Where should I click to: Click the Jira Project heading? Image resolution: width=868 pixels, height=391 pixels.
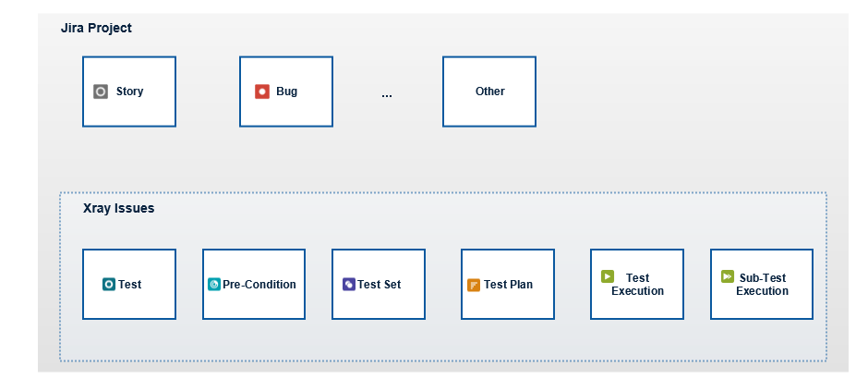pyautogui.click(x=96, y=28)
